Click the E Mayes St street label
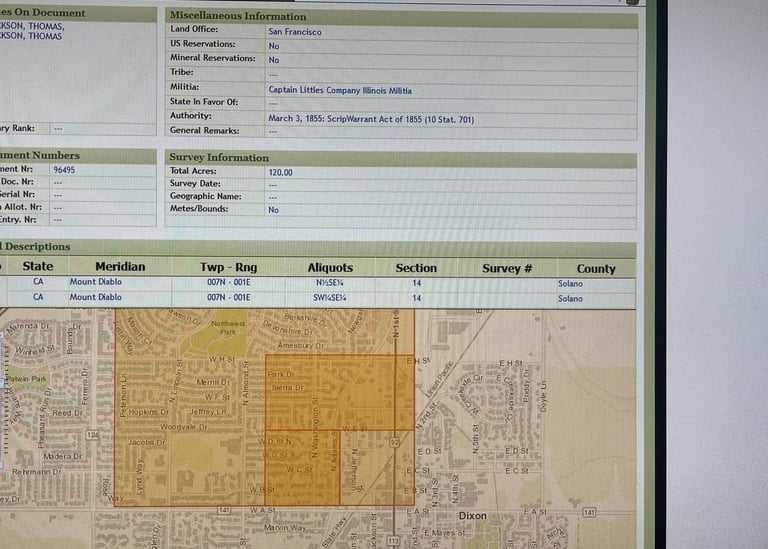Image resolution: width=768 pixels, height=549 pixels. click(x=444, y=533)
